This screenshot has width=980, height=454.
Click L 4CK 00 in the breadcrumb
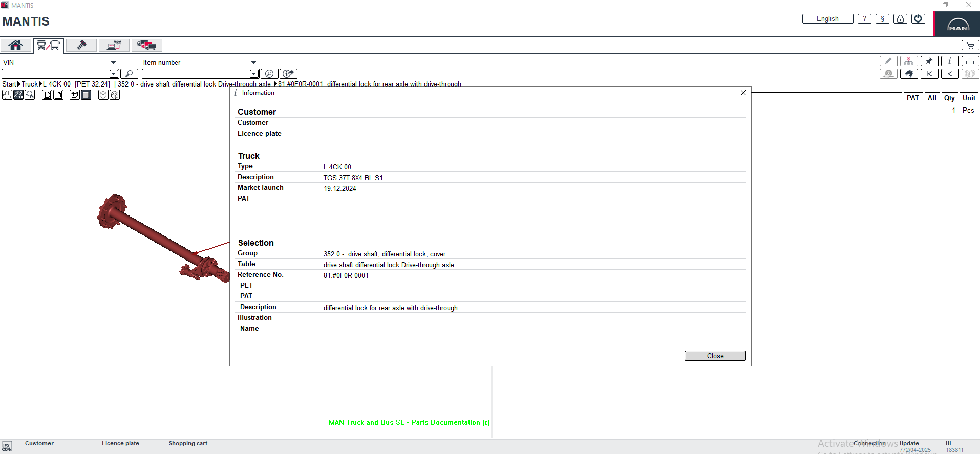[x=57, y=84]
